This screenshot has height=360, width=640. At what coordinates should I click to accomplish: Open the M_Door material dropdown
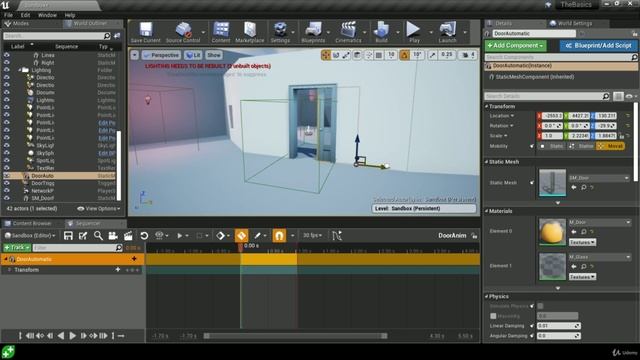599,222
